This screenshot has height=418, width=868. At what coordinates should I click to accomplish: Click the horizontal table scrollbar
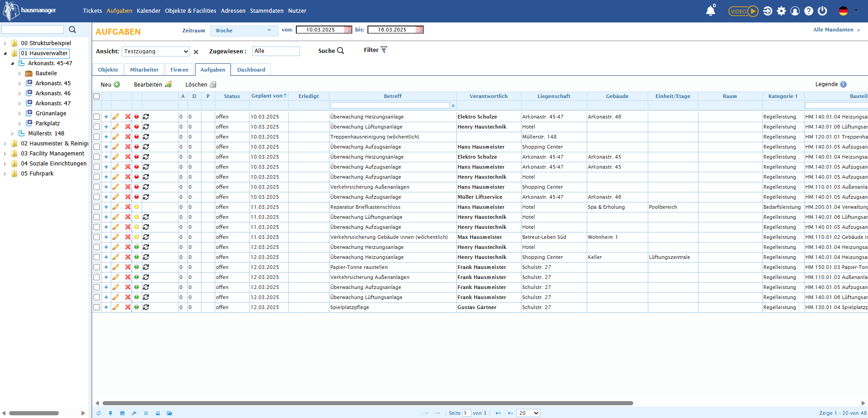(367, 403)
